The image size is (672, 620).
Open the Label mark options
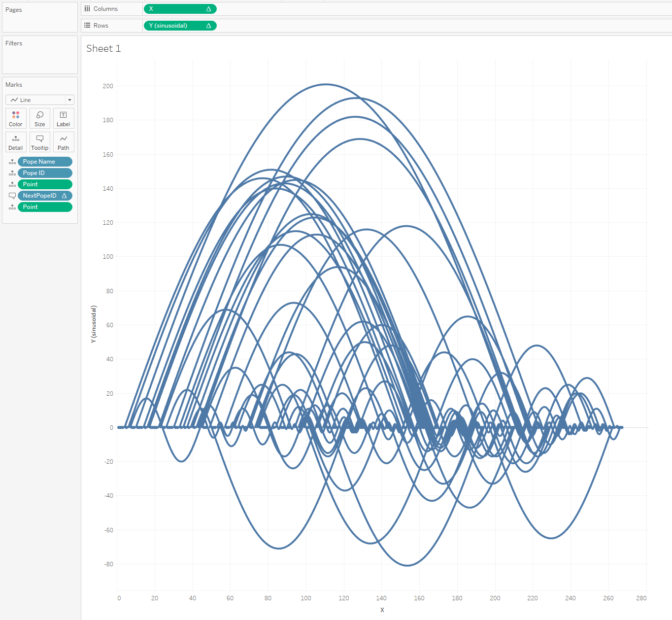(x=64, y=118)
